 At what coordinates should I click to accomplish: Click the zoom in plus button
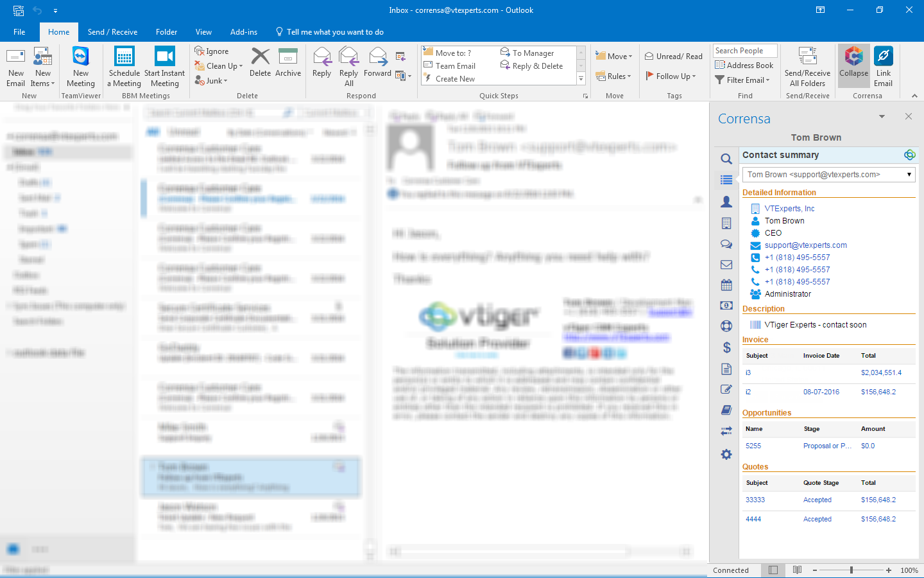[889, 570]
